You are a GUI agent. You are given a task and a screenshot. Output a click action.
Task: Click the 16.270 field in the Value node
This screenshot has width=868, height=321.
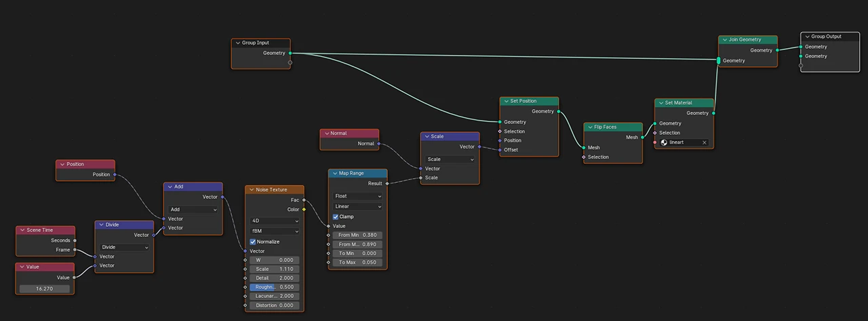click(45, 288)
